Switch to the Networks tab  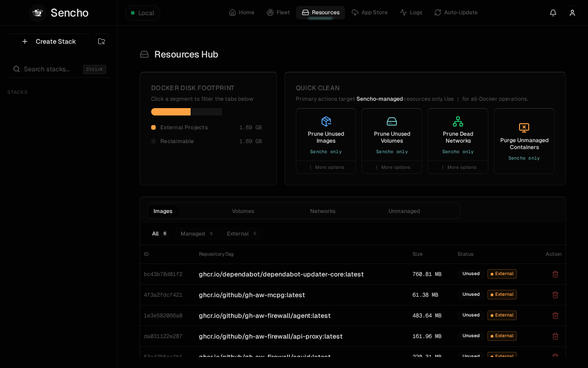323,211
